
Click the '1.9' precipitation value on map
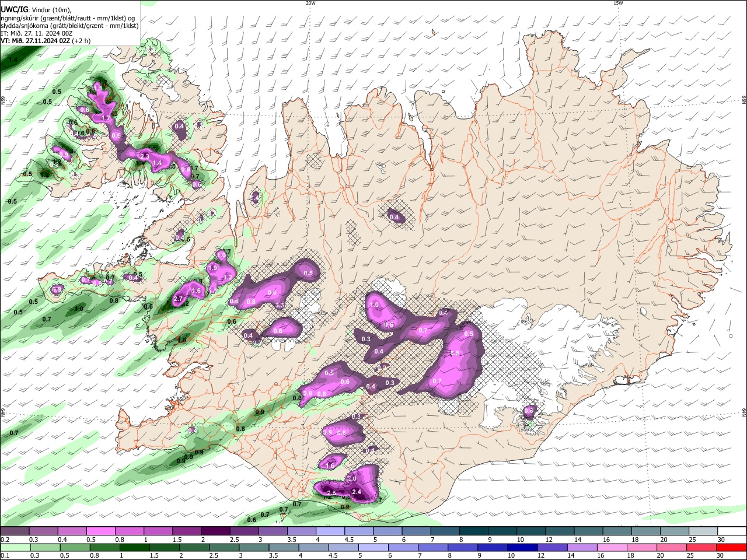pos(212,268)
